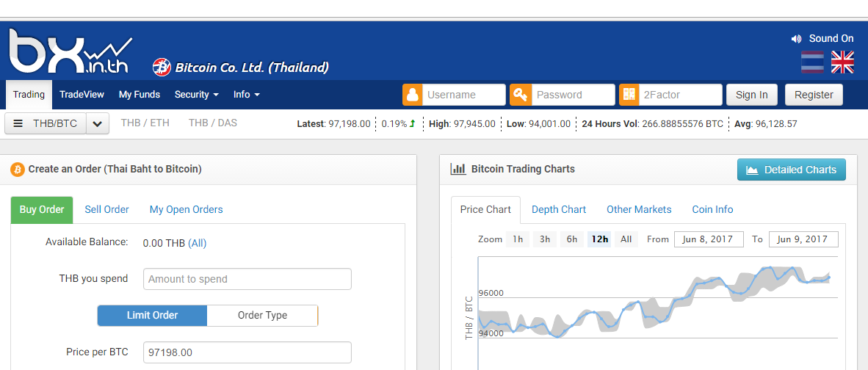This screenshot has width=868, height=370.
Task: Click the Sign In button
Action: coord(752,95)
